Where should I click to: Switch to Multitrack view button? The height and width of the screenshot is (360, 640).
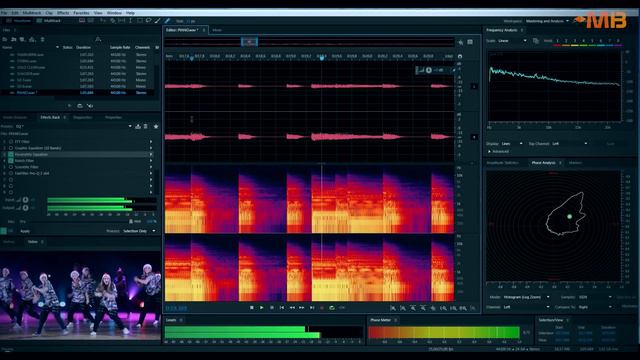point(49,20)
